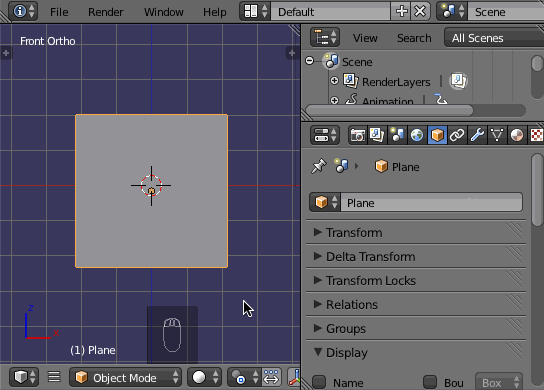This screenshot has width=544, height=390.
Task: Expand the RenderLayers tree item
Action: (x=334, y=80)
